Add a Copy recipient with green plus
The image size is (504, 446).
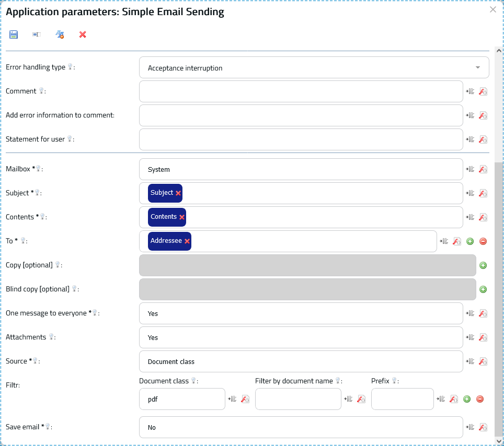coord(483,265)
